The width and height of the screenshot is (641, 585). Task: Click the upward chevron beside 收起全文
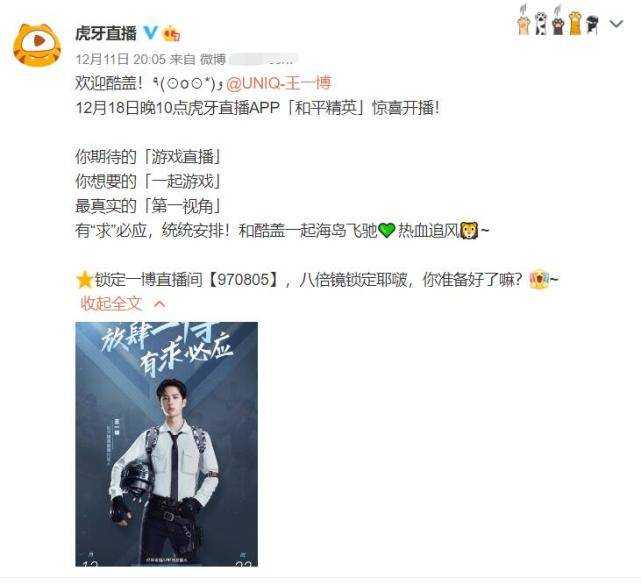point(160,304)
